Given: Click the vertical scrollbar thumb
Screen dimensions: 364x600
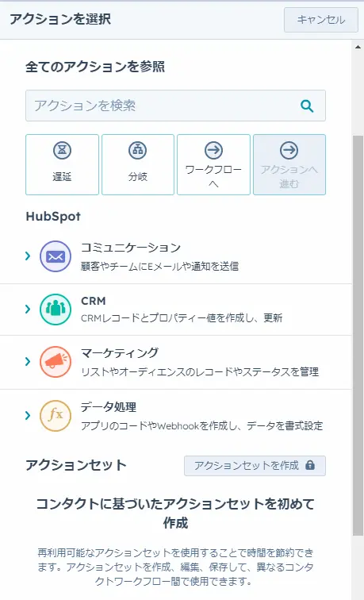Looking at the screenshot, I should pos(358,335).
